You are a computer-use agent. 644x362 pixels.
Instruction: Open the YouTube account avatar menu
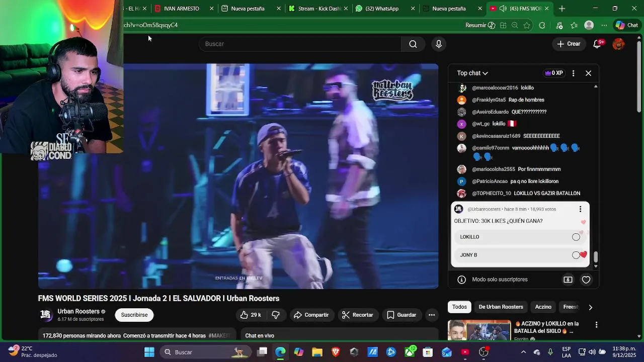618,44
